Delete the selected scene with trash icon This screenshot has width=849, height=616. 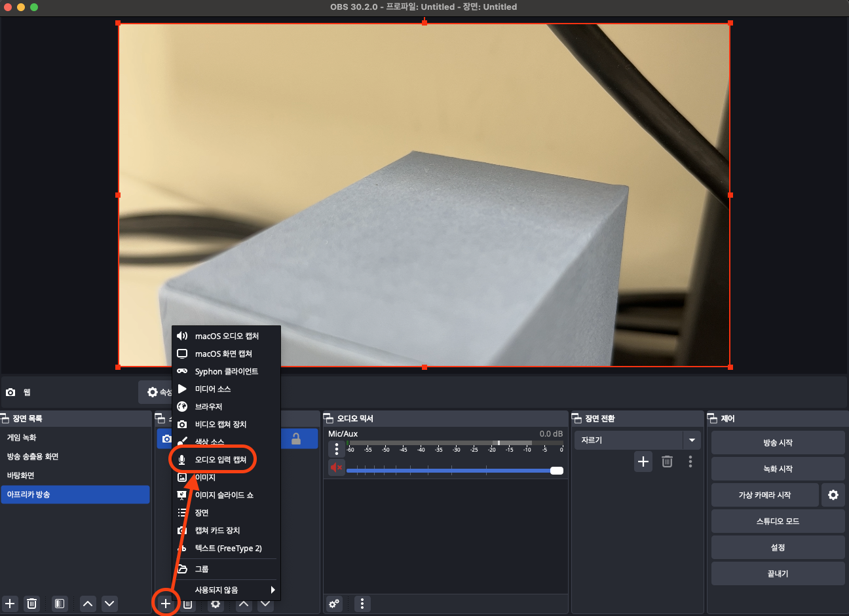click(x=31, y=604)
